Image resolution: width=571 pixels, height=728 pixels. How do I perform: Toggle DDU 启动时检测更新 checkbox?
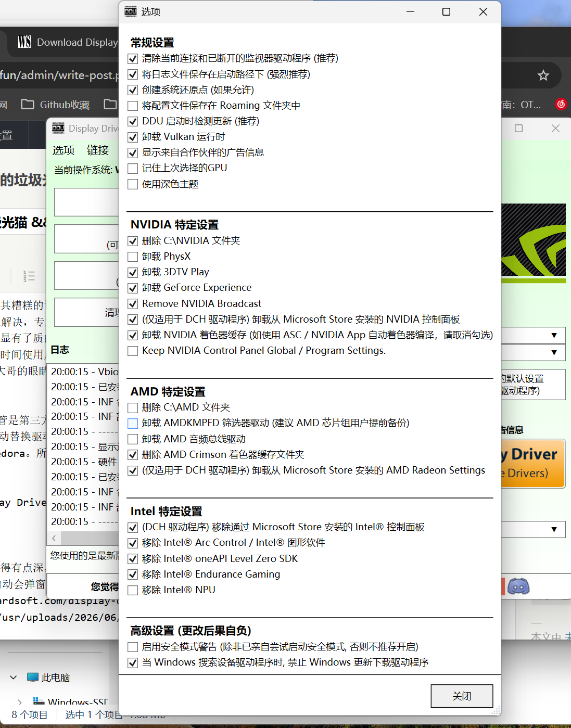coord(133,121)
